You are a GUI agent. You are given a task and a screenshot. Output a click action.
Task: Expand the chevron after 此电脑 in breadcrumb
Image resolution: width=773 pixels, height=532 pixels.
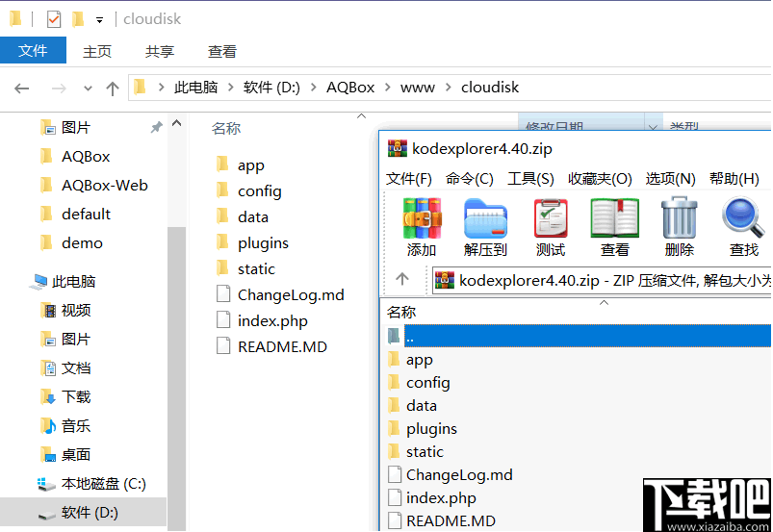231,88
